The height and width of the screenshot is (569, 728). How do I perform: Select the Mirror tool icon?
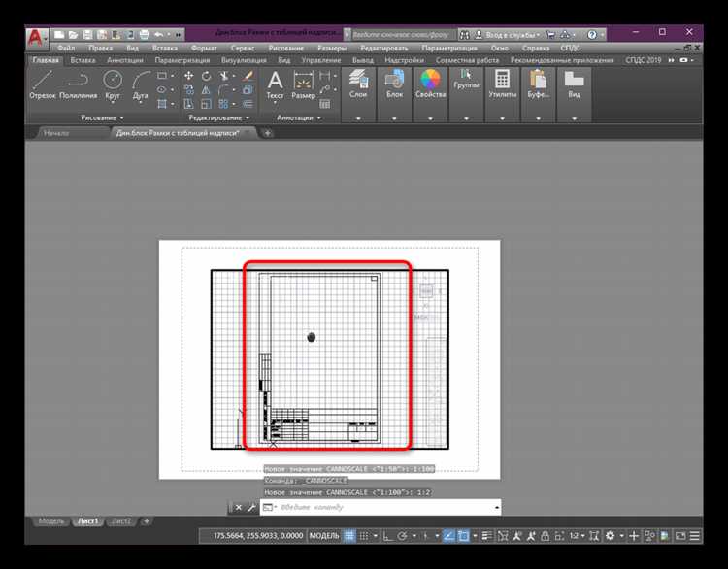tap(206, 90)
